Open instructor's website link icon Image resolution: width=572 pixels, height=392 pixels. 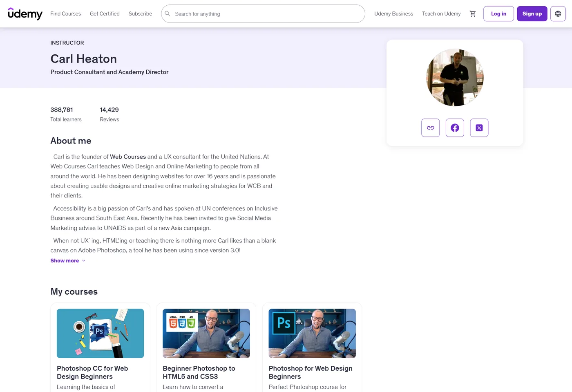[431, 128]
